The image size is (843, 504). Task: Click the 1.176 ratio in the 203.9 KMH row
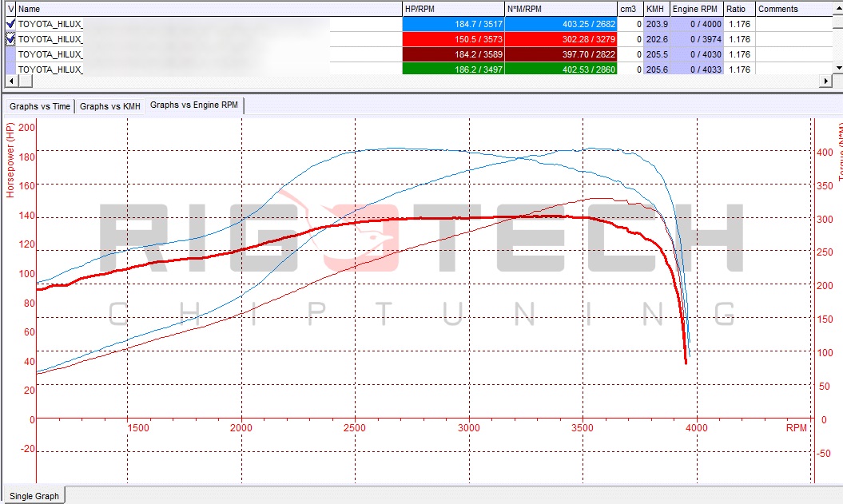[x=739, y=24]
